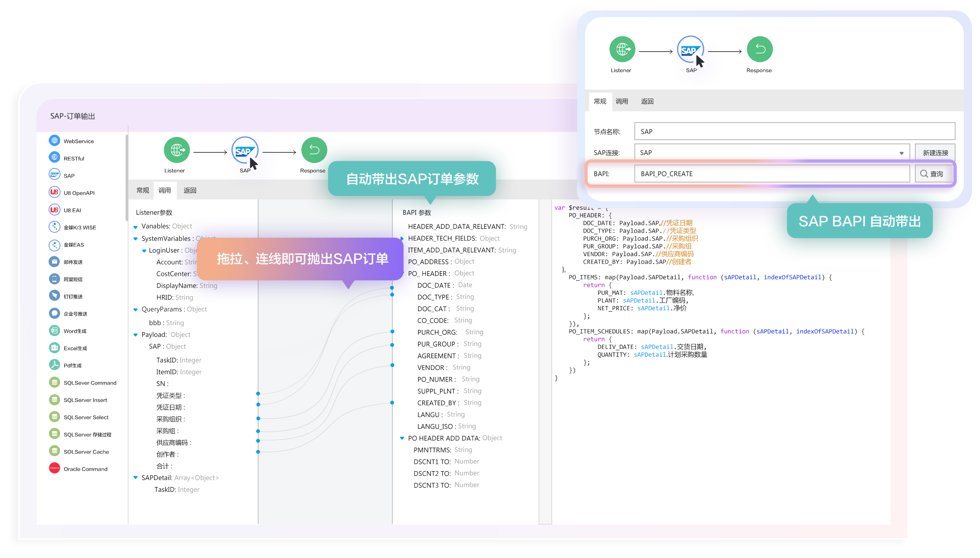
Task: Click the PO_ITEMS line in code editor
Action: [x=699, y=277]
